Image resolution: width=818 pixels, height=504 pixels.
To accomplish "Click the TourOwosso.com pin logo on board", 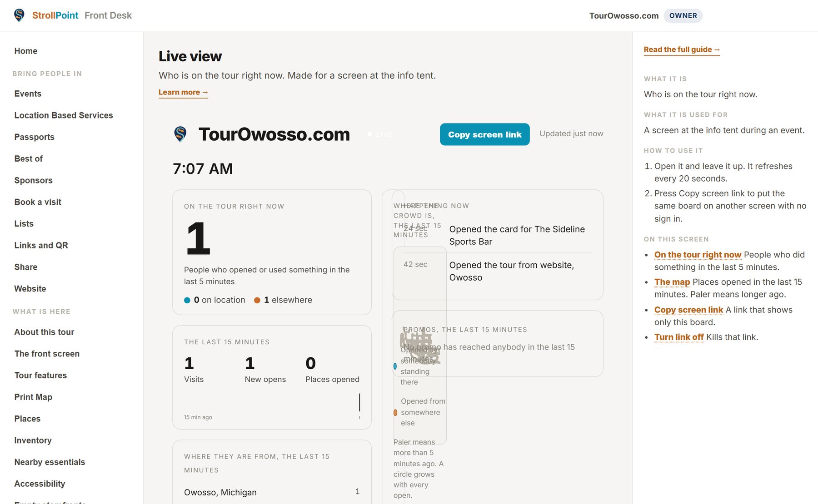I will [180, 134].
